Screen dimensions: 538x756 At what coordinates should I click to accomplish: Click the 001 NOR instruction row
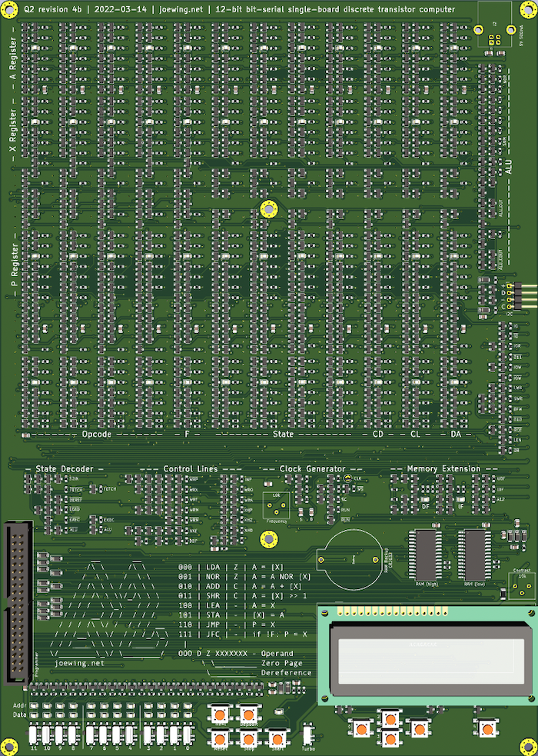pos(244,577)
